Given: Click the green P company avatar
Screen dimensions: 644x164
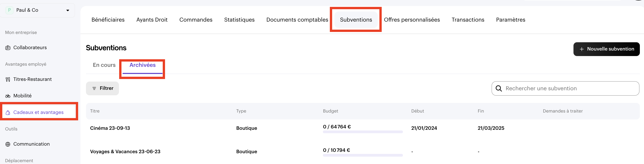Looking at the screenshot, I should (x=9, y=10).
